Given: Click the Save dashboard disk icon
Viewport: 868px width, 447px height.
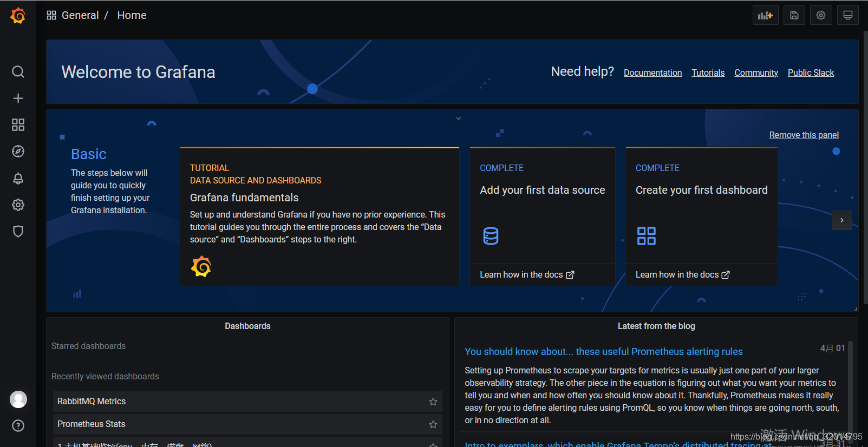Looking at the screenshot, I should click(x=794, y=15).
